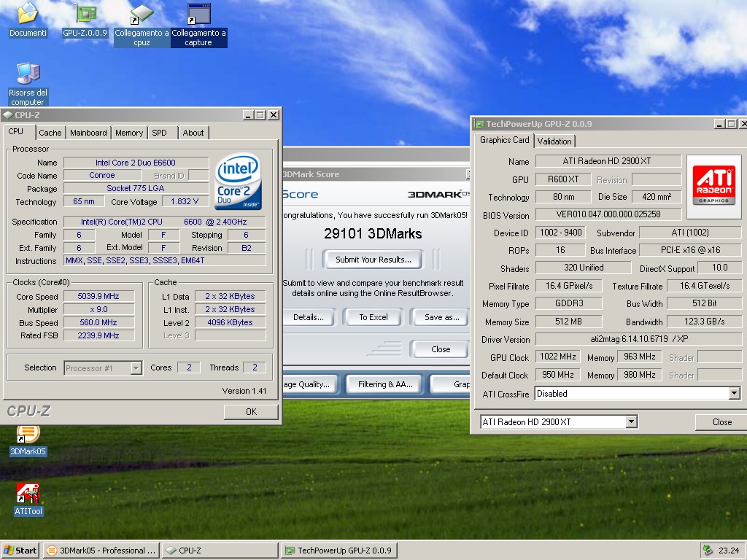Open Details in the 3DMark Score dialog

click(308, 317)
